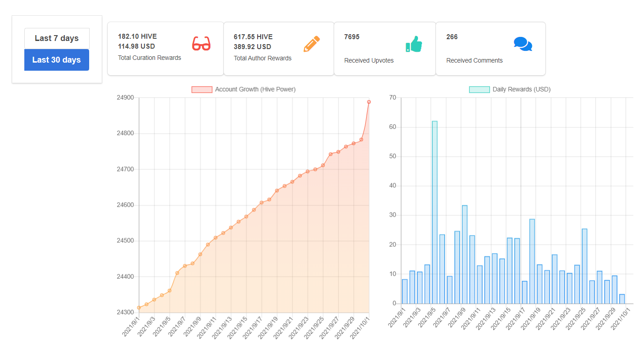644x349 pixels.
Task: Select the final data point on Account Growth line
Action: pyautogui.click(x=369, y=102)
